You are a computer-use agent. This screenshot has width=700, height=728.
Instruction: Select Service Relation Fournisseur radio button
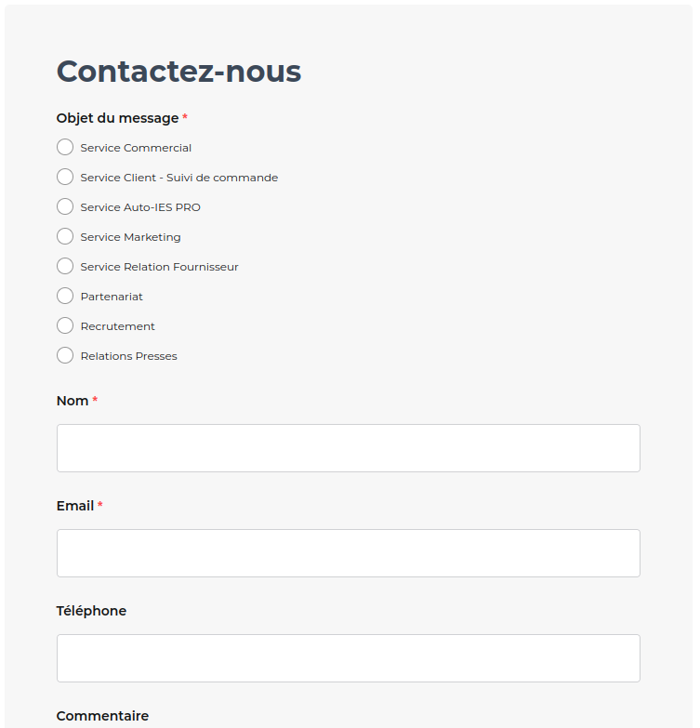[65, 266]
